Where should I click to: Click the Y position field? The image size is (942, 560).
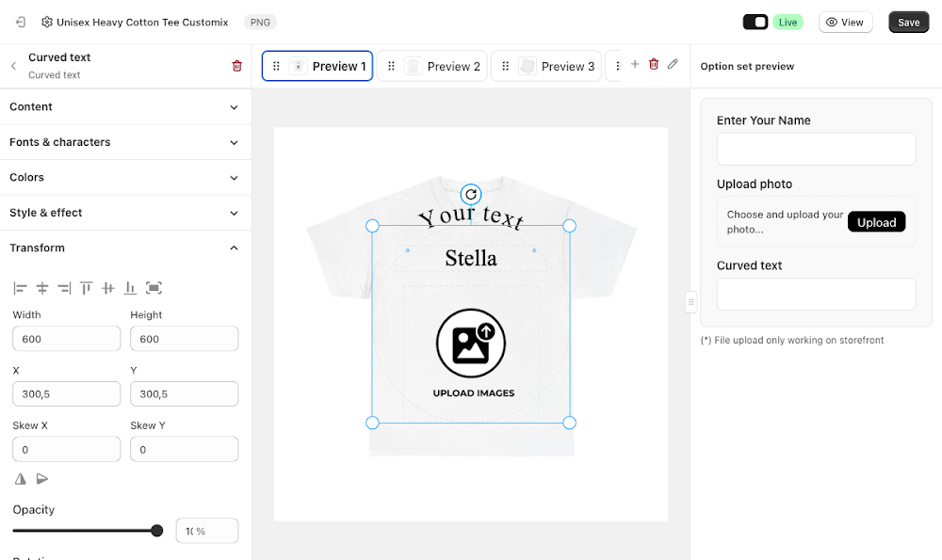pos(185,394)
